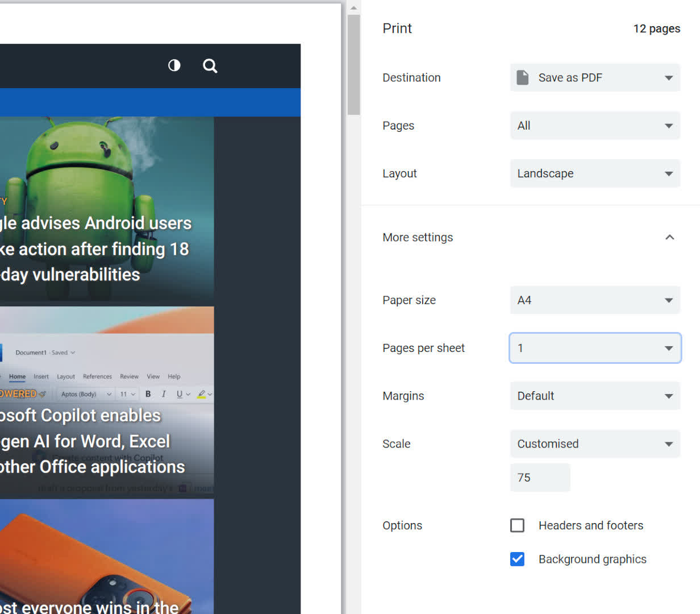Click the 'Pages per sheet' label
The width and height of the screenshot is (700, 614).
[424, 348]
